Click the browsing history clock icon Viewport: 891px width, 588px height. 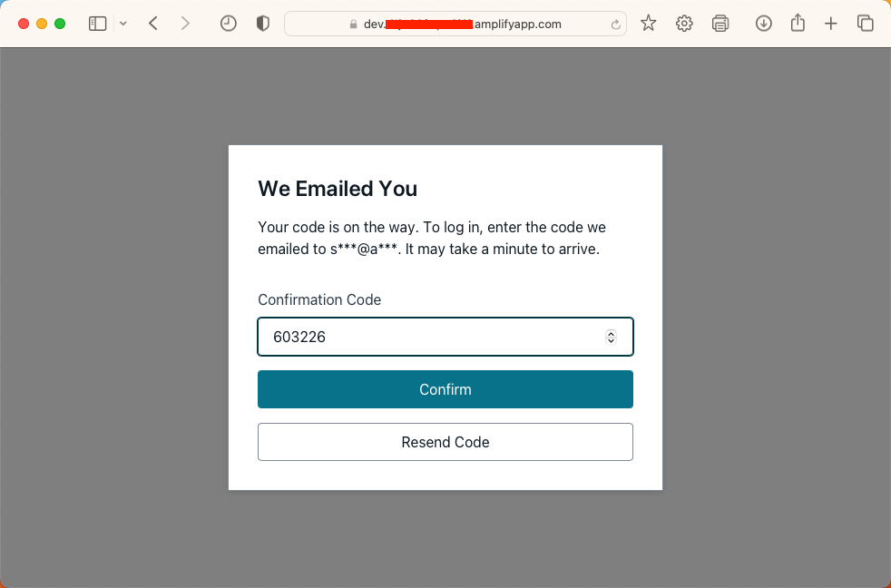pyautogui.click(x=228, y=23)
